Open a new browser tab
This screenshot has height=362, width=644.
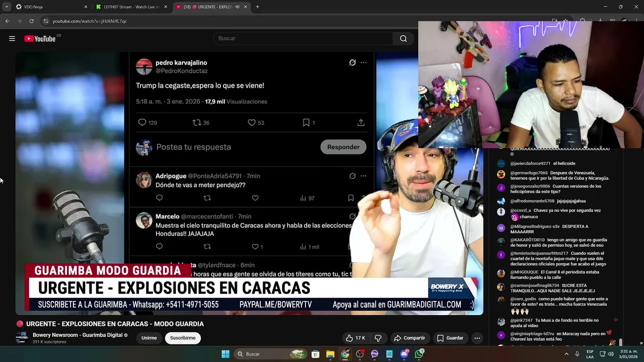click(x=258, y=7)
